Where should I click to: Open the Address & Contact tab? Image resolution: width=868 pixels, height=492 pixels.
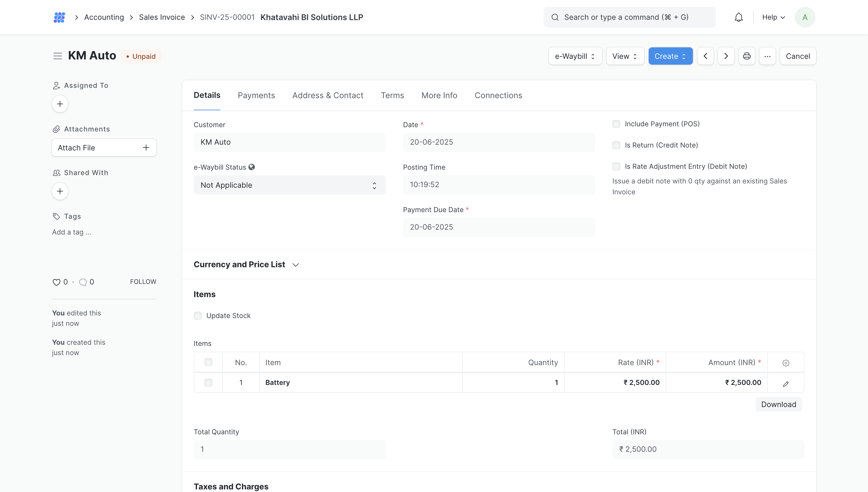pyautogui.click(x=328, y=95)
